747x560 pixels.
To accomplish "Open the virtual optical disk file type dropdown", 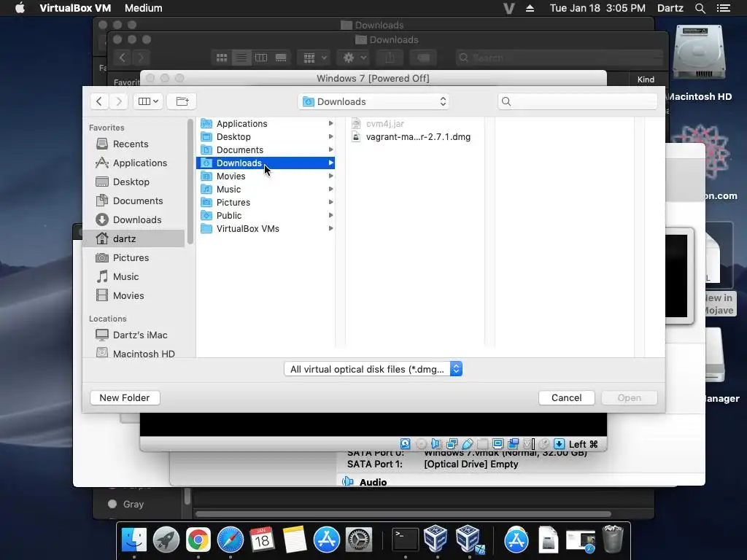I will pyautogui.click(x=373, y=369).
